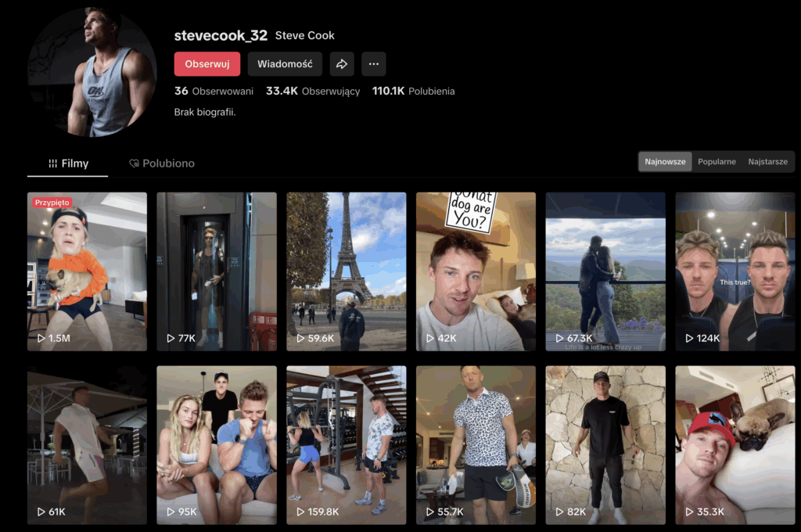Click play icon on the 35.3K video
This screenshot has height=532, width=801.
tap(689, 512)
